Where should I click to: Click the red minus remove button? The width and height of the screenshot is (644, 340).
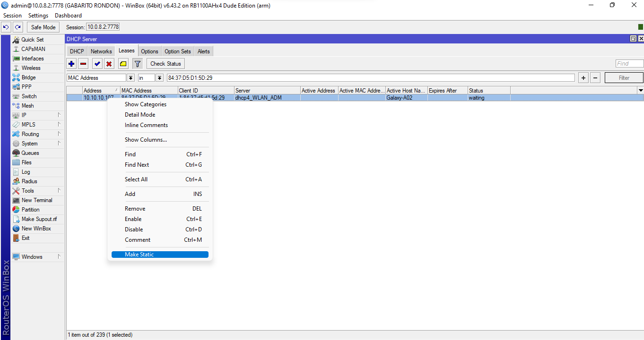83,64
